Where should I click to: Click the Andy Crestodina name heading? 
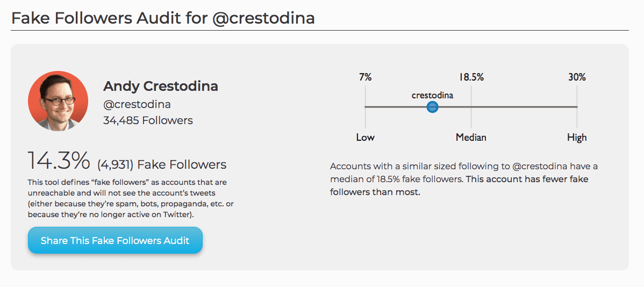click(x=160, y=86)
